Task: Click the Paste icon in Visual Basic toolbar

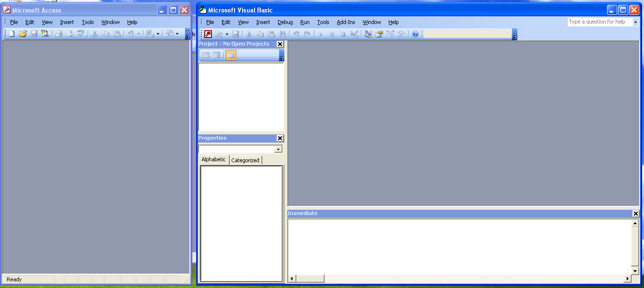Action: click(x=271, y=34)
